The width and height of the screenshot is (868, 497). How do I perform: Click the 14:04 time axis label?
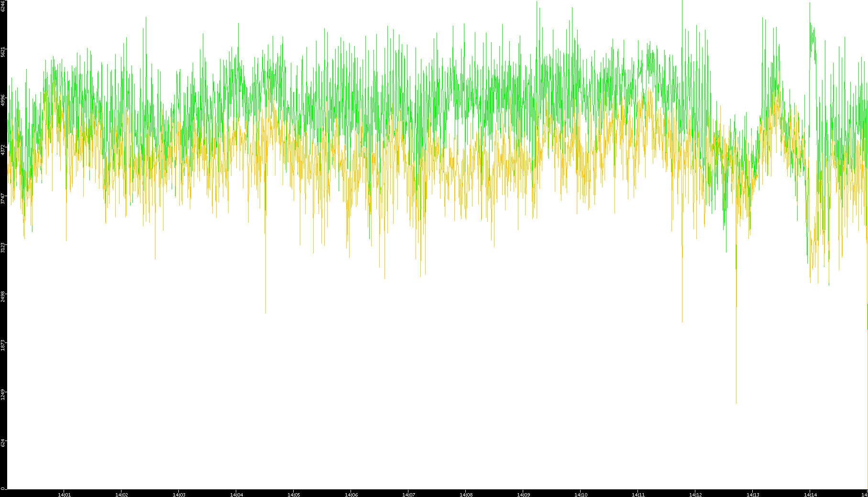(x=236, y=494)
